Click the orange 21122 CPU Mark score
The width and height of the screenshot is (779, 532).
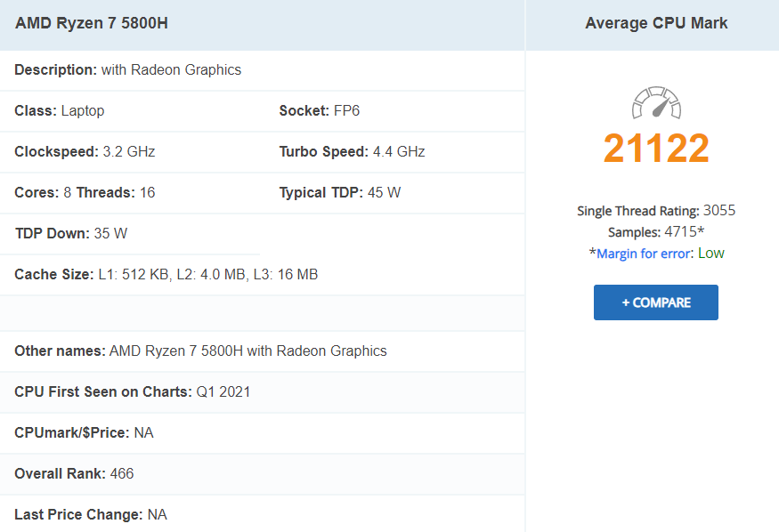point(656,148)
